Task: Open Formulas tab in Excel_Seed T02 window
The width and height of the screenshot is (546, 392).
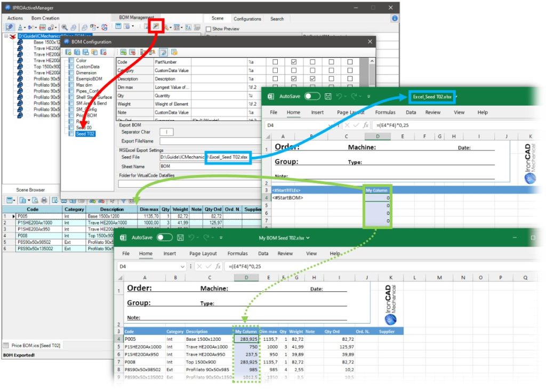Action: (x=385, y=112)
